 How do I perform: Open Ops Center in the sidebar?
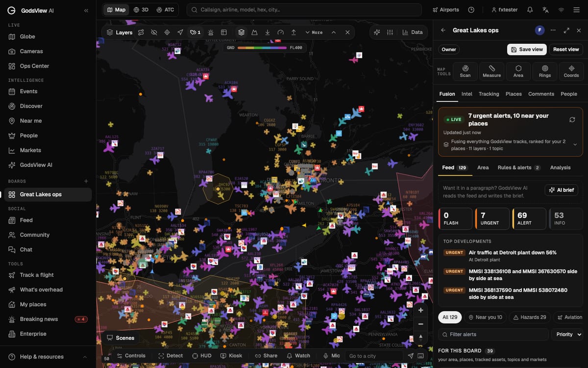[48, 66]
